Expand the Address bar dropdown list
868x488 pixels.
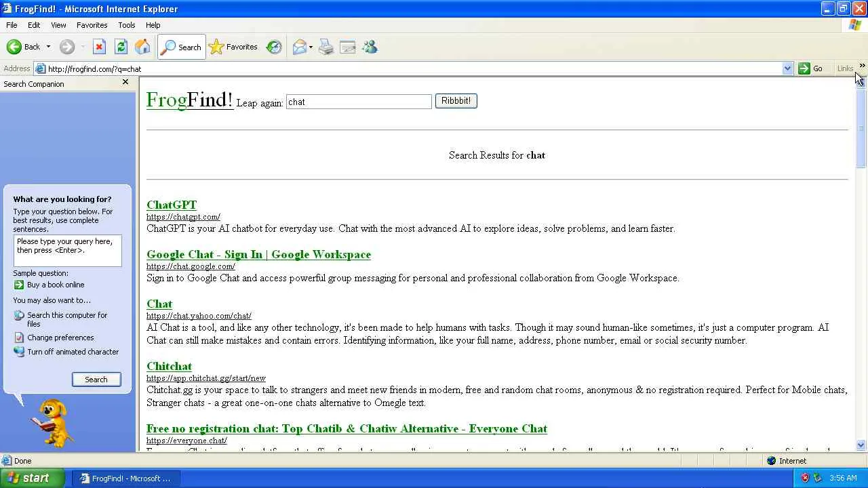[x=787, y=68]
